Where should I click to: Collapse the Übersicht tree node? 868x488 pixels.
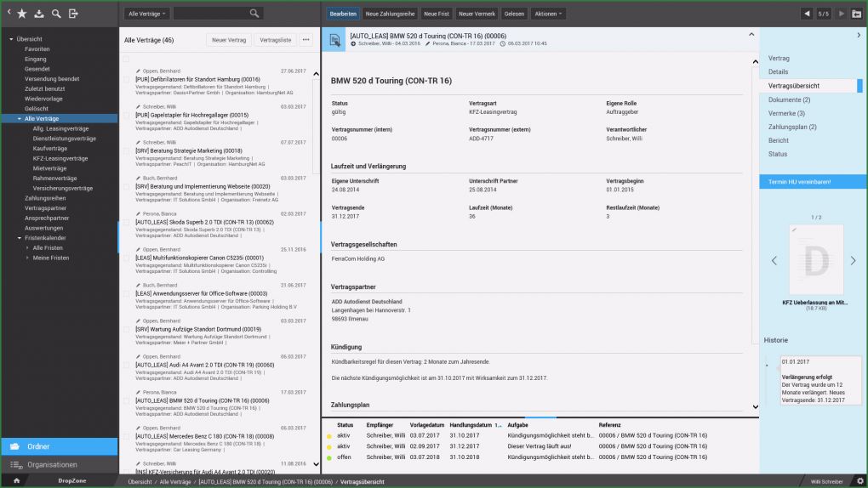(x=11, y=39)
